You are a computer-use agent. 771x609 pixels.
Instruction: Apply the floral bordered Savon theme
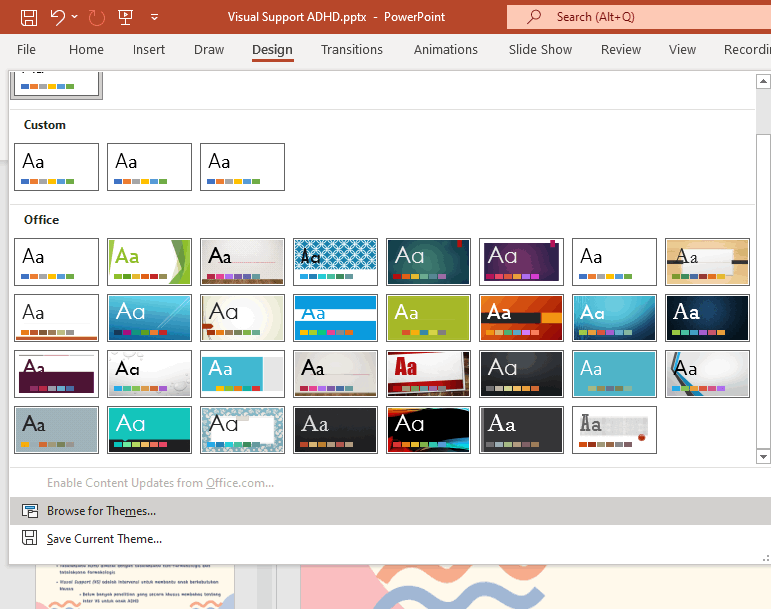point(242,430)
